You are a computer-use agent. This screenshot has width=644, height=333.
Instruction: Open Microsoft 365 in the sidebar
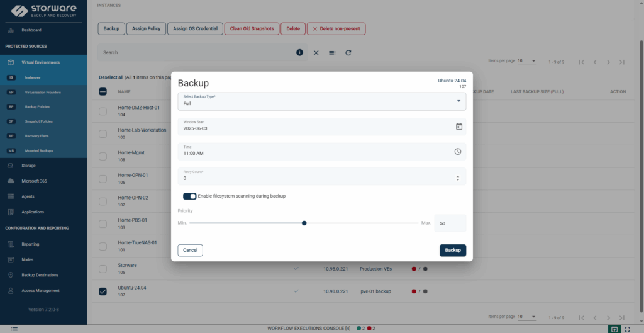tap(34, 181)
